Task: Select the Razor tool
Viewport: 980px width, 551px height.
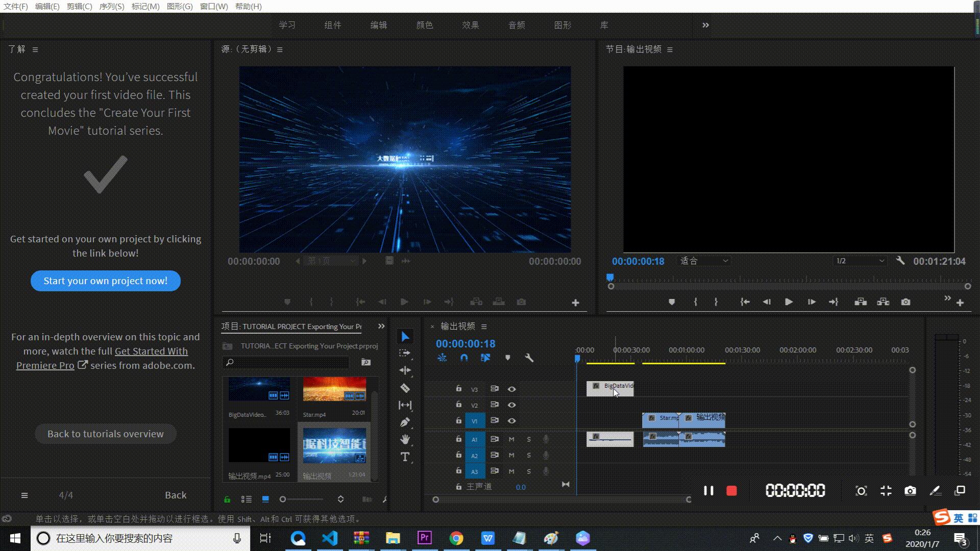Action: [x=405, y=388]
